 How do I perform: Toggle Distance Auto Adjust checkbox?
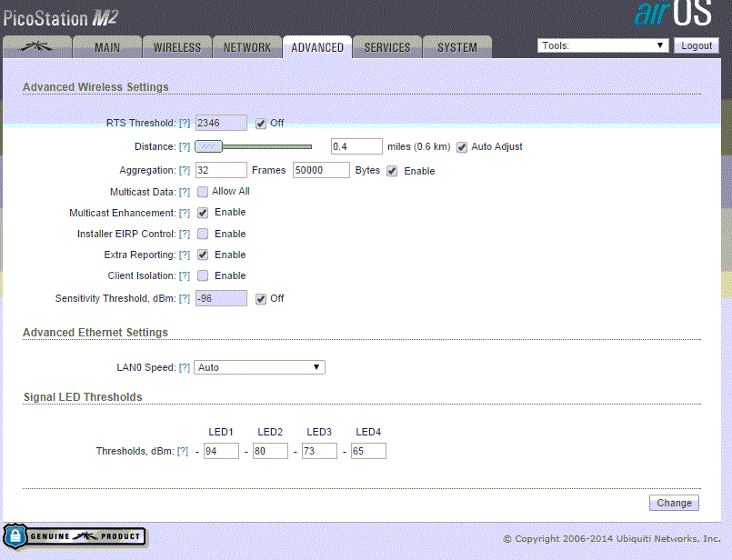(x=462, y=147)
